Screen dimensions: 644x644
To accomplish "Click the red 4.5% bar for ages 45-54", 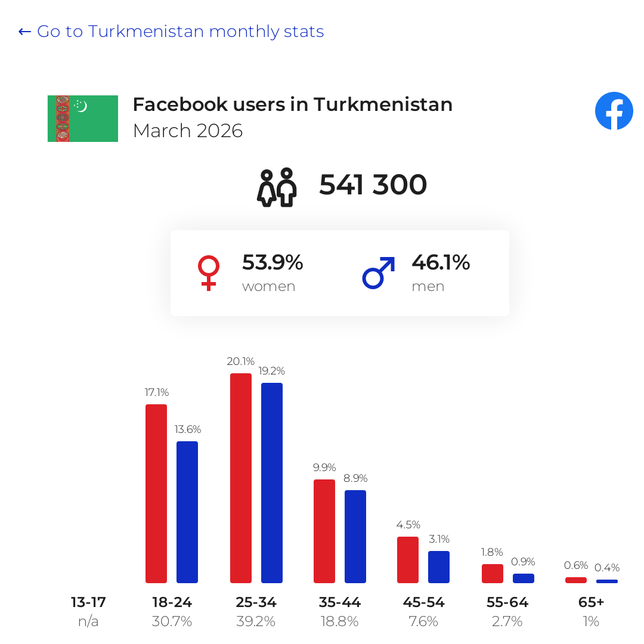I will coord(408,560).
